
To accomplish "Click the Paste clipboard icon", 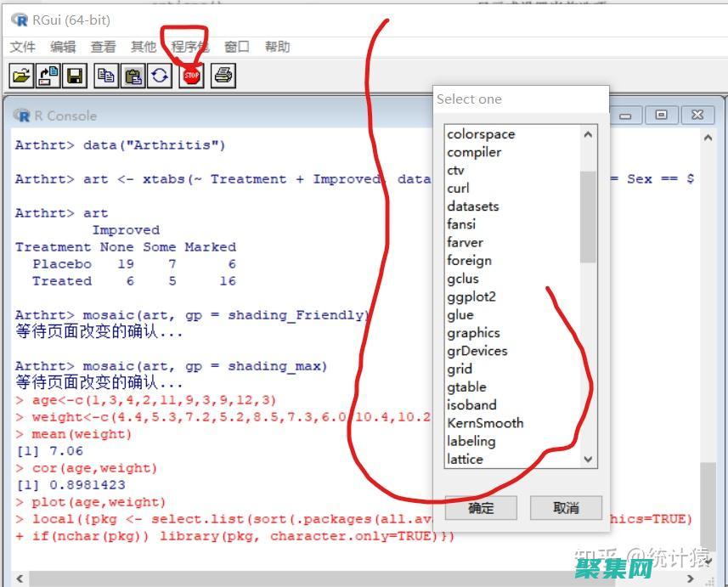I will point(133,76).
